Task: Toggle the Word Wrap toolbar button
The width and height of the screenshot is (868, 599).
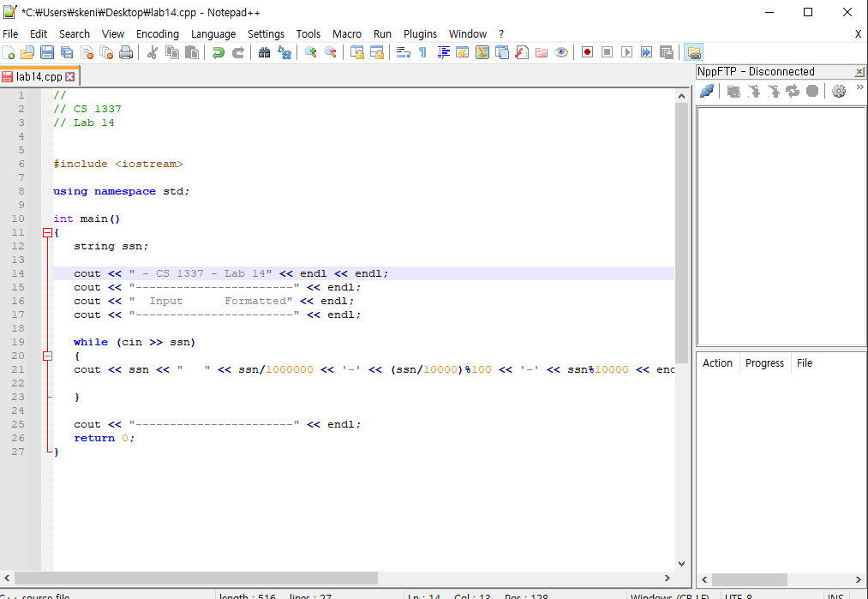Action: (x=404, y=52)
